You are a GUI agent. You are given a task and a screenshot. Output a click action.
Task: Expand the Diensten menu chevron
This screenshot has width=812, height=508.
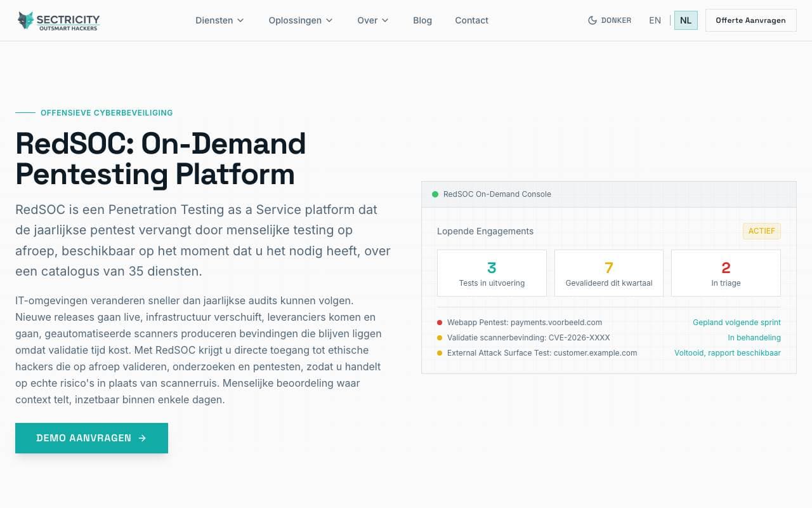[x=240, y=20]
